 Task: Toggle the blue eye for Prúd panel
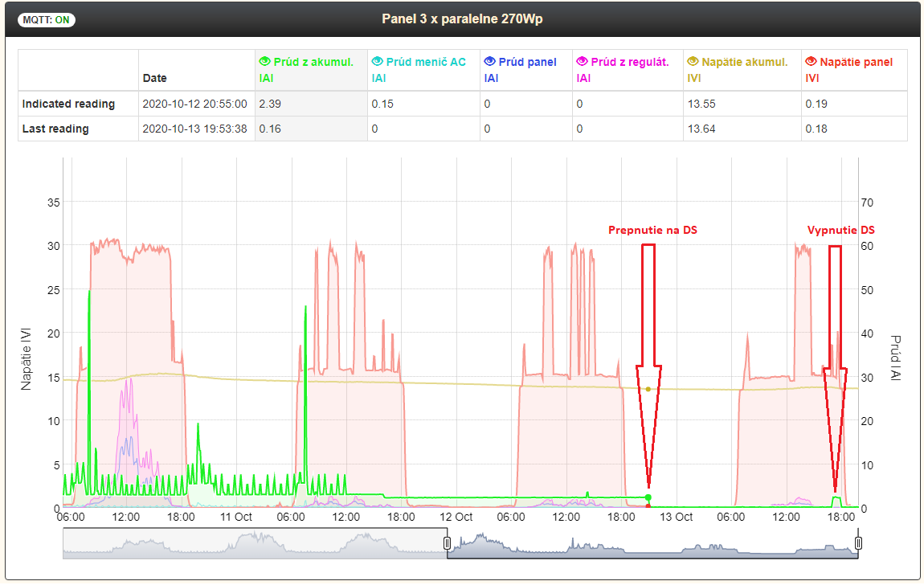(489, 62)
